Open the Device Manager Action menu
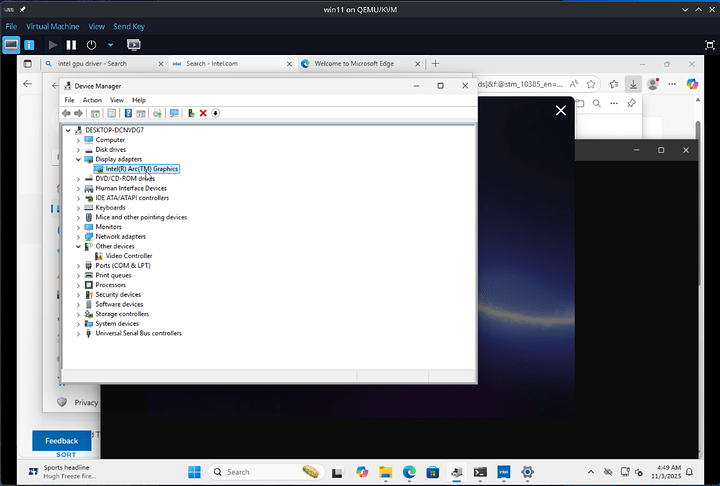Screen dimensions: 720x486 coord(92,100)
